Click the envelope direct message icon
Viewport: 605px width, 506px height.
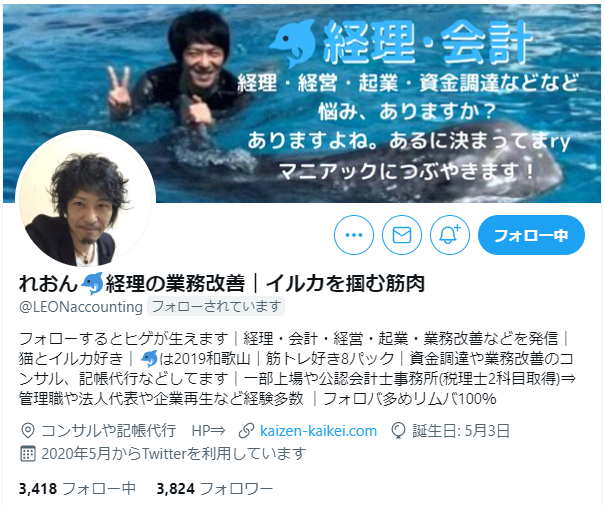pyautogui.click(x=402, y=235)
